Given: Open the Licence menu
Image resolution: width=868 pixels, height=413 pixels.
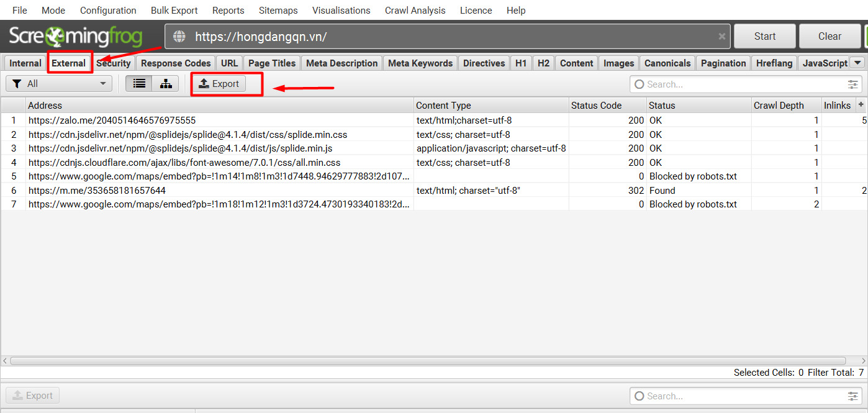Looking at the screenshot, I should pos(476,11).
